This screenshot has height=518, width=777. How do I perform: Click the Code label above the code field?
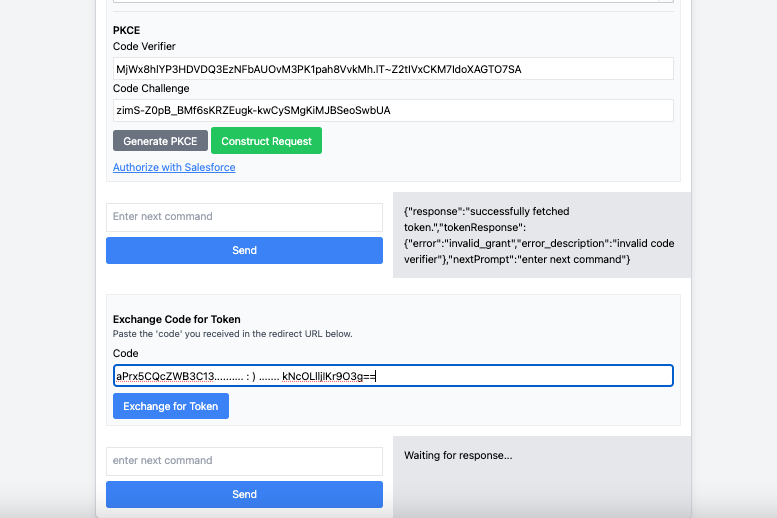(x=126, y=354)
